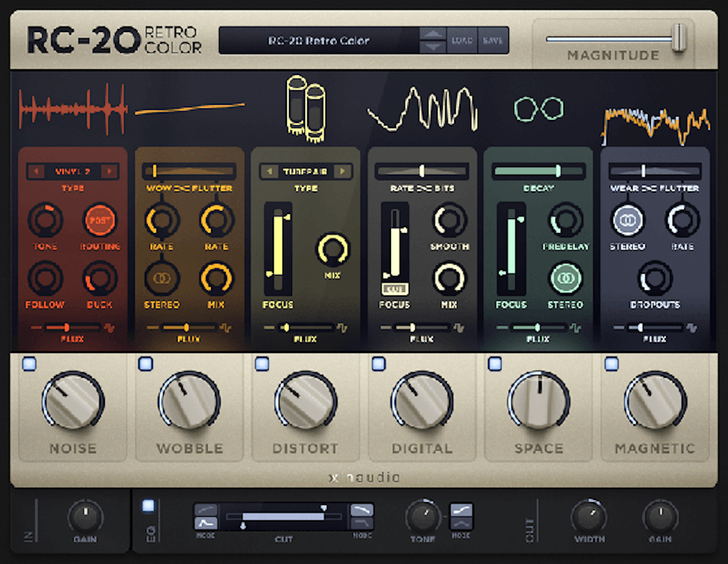The width and height of the screenshot is (728, 564).
Task: Toggle the Wobble module Stereo button
Action: [x=162, y=277]
